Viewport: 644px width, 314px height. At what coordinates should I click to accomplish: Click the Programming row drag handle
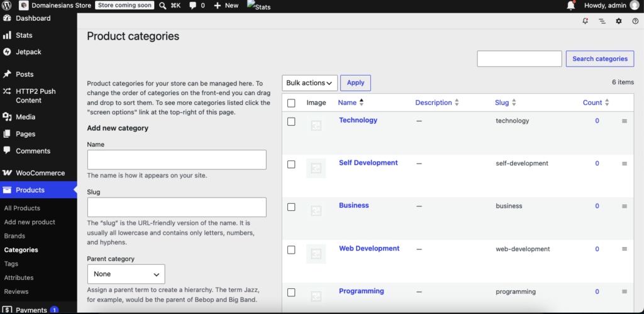click(x=625, y=292)
